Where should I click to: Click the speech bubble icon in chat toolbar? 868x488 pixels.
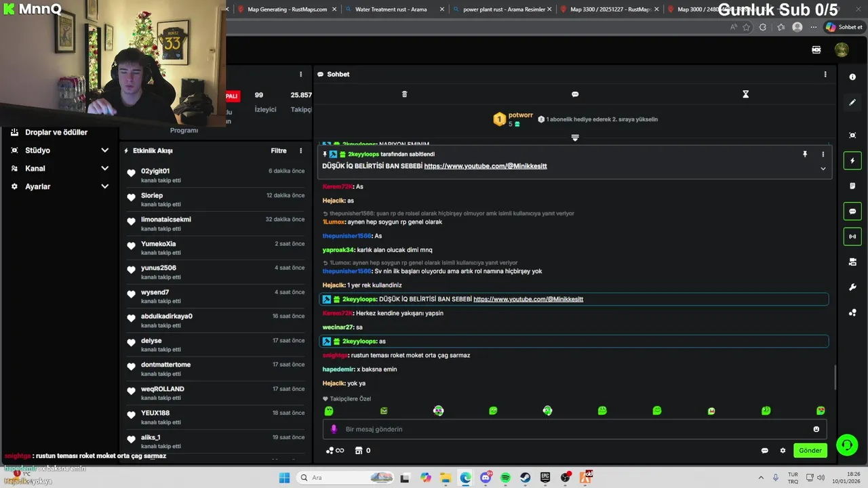pos(575,94)
